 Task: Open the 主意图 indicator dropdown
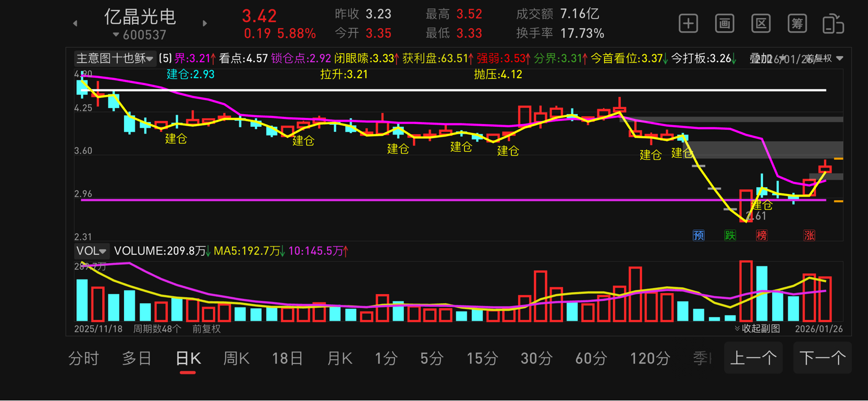pos(114,58)
